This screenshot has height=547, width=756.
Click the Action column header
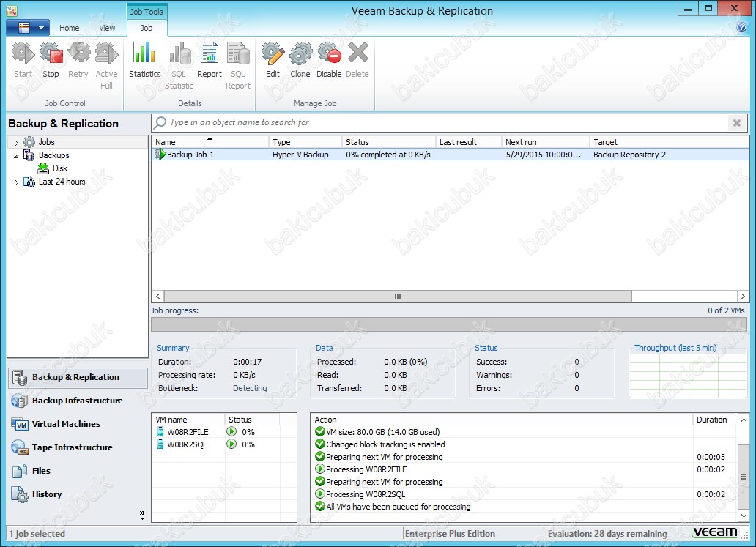[x=502, y=420]
